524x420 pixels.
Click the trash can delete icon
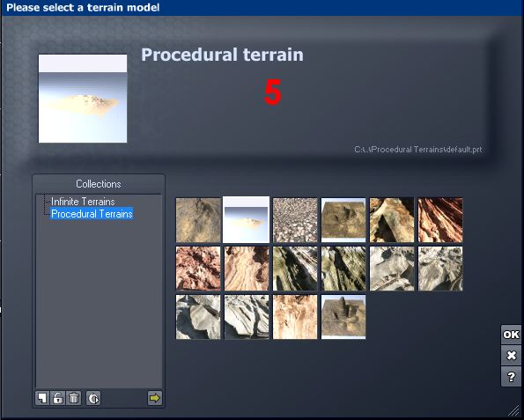click(74, 398)
